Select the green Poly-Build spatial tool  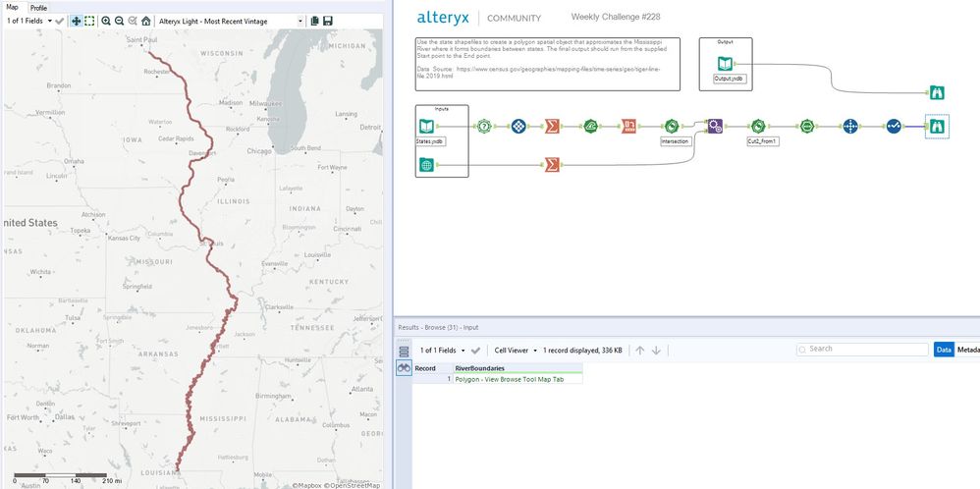coord(591,127)
